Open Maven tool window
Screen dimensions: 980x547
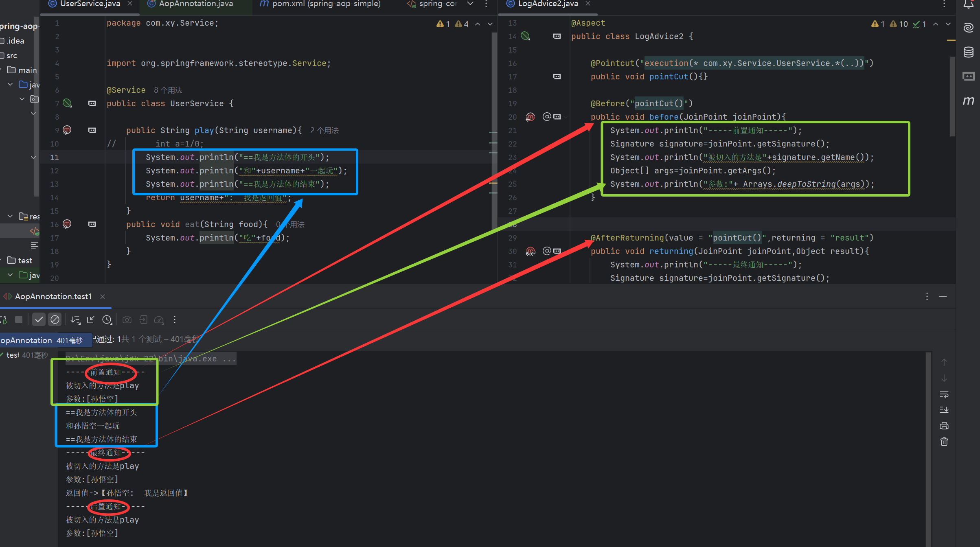[x=969, y=101]
